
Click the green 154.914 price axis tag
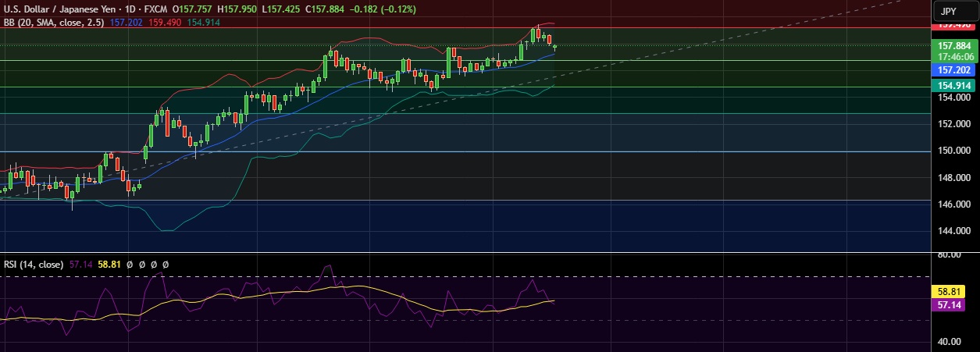click(x=956, y=85)
